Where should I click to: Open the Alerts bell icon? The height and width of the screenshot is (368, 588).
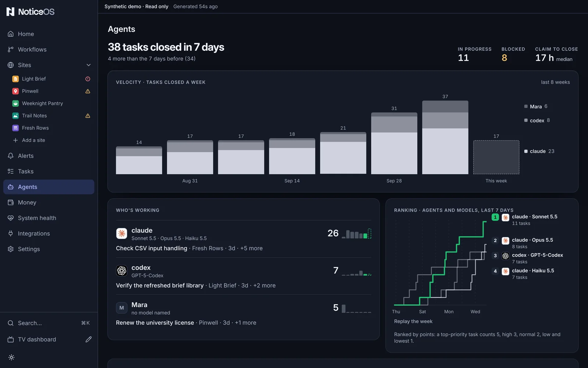(11, 156)
